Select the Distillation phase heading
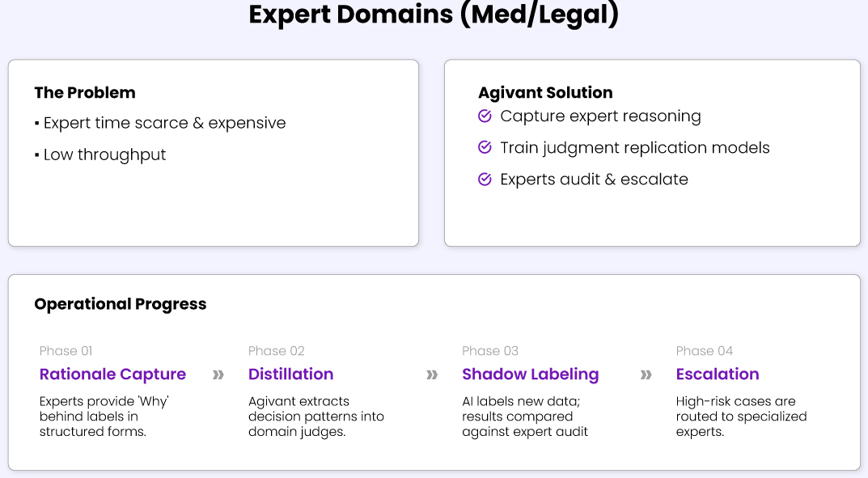Screen dimensions: 868x478 [290, 374]
